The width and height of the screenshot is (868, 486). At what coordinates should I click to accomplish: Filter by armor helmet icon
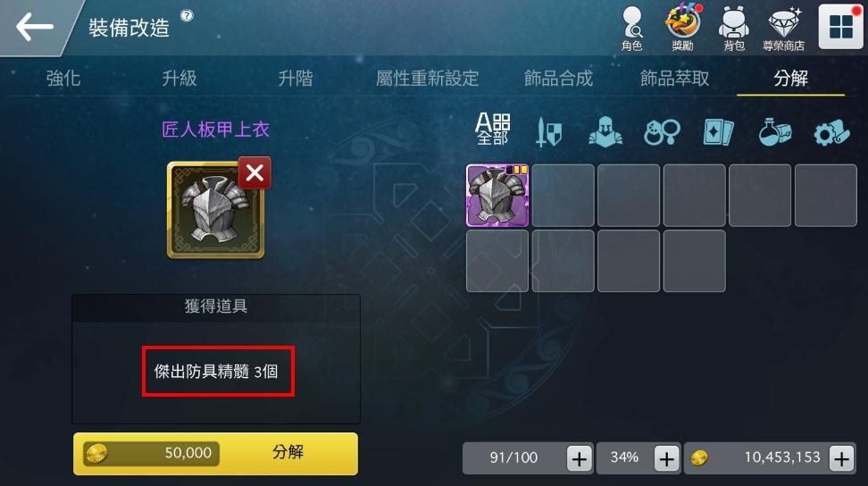[605, 131]
